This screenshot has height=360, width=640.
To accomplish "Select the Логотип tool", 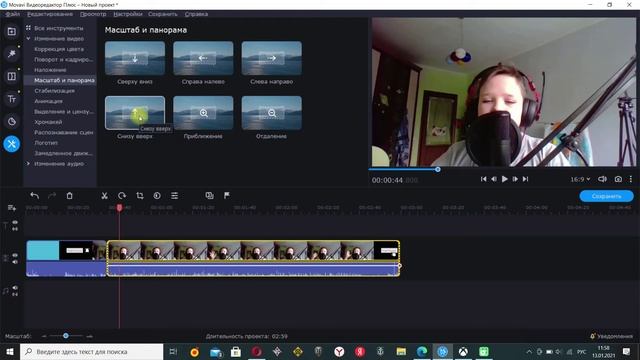I will click(46, 143).
